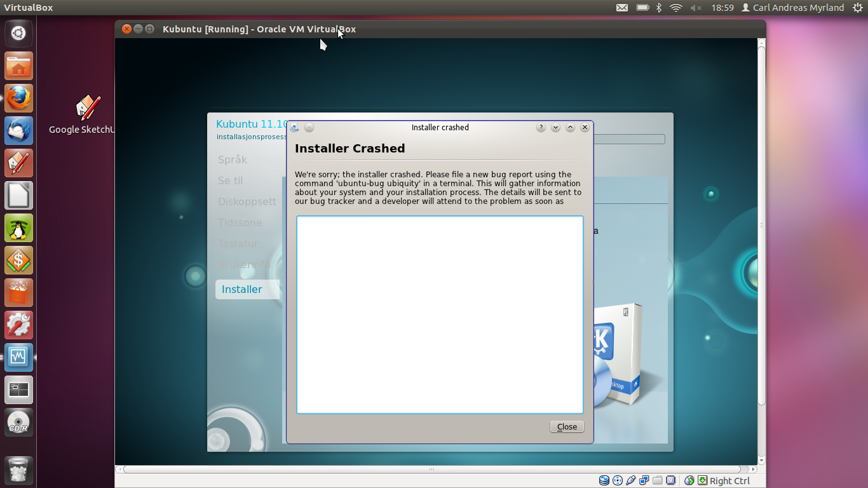
Task: Open Google SketchUp from the launcher dock
Action: pyautogui.click(x=18, y=163)
